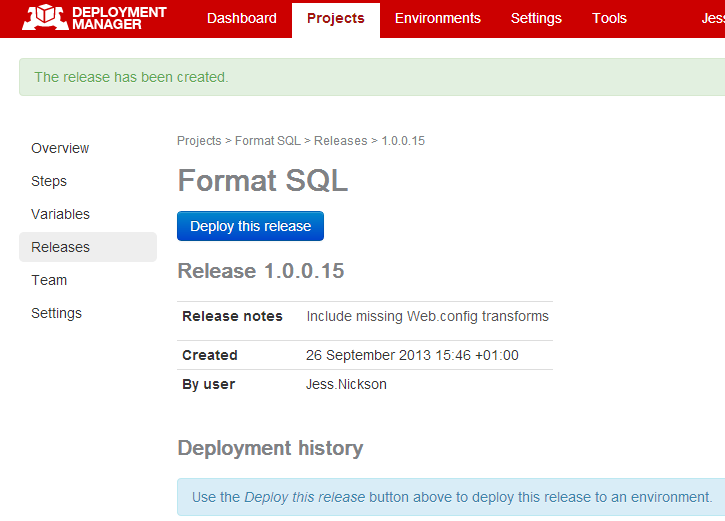Open Steps in the sidebar

[49, 181]
